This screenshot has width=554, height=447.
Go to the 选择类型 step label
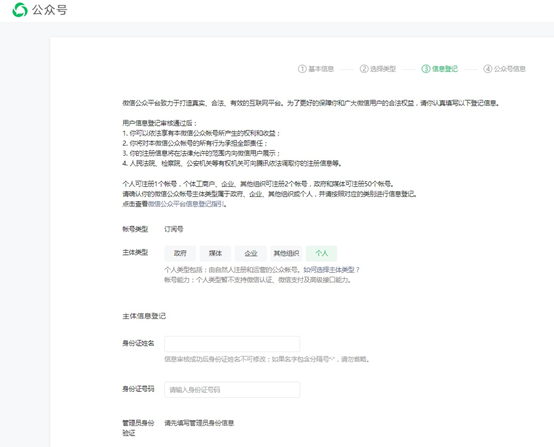(x=383, y=69)
